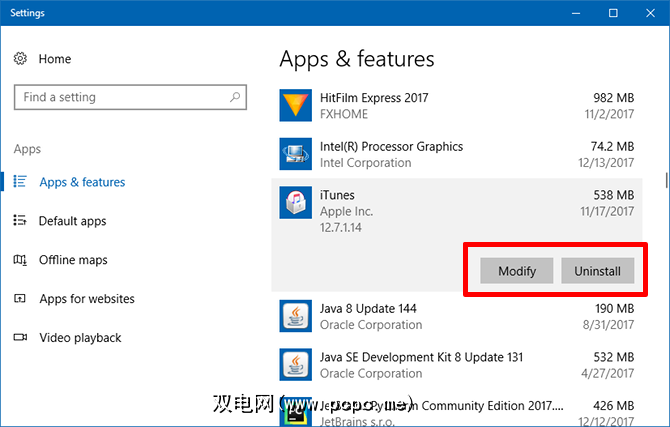Click the apps list vertical scrollbar
The height and width of the screenshot is (427, 670).
point(664,181)
